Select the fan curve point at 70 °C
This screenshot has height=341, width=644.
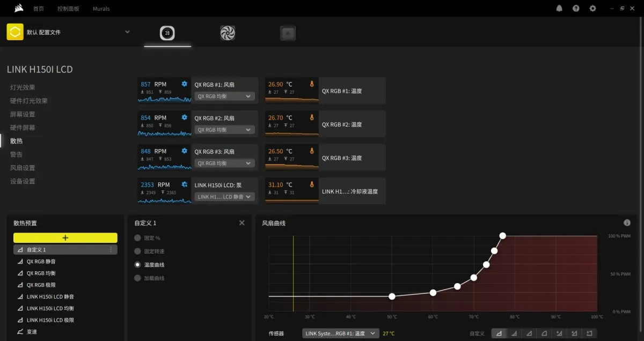tap(474, 278)
